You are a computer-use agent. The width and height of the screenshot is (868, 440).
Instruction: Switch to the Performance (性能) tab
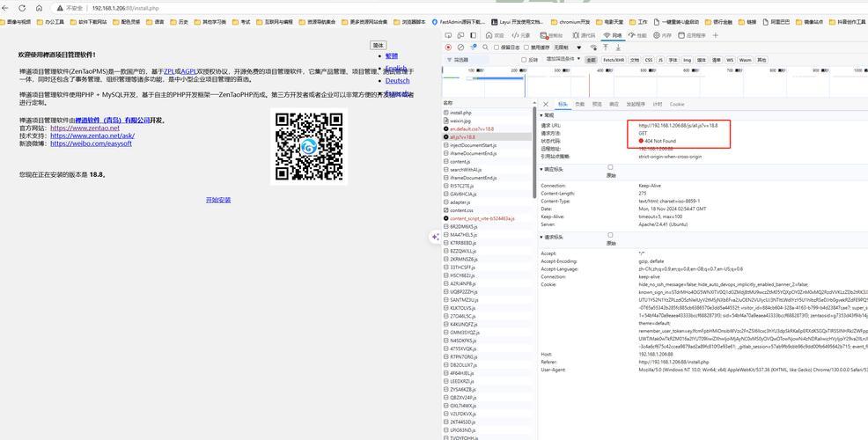coord(637,35)
